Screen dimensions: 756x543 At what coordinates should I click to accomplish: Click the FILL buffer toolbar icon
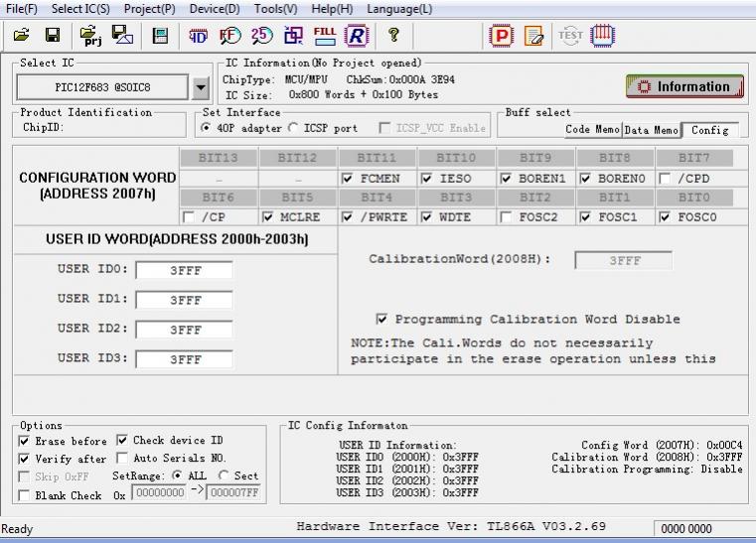click(324, 36)
